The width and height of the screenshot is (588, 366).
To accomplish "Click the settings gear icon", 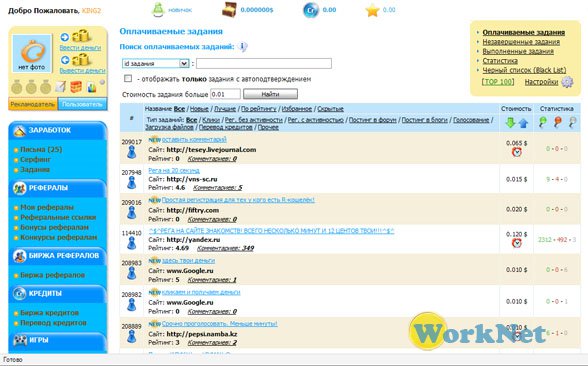I will (x=567, y=82).
